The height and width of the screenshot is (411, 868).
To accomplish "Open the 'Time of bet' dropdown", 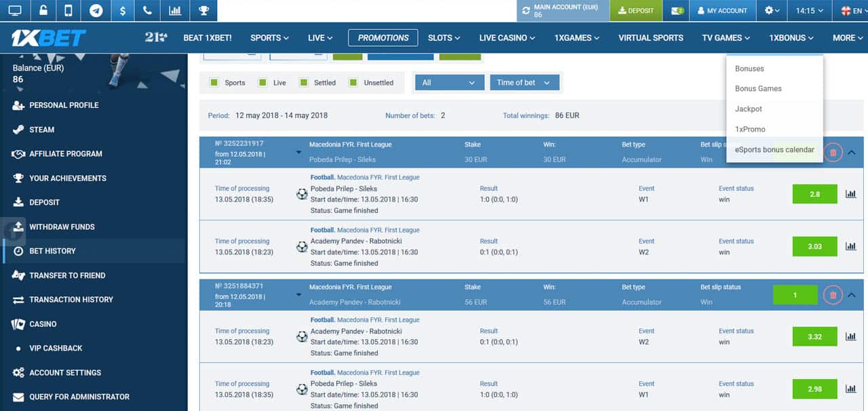I will [524, 83].
